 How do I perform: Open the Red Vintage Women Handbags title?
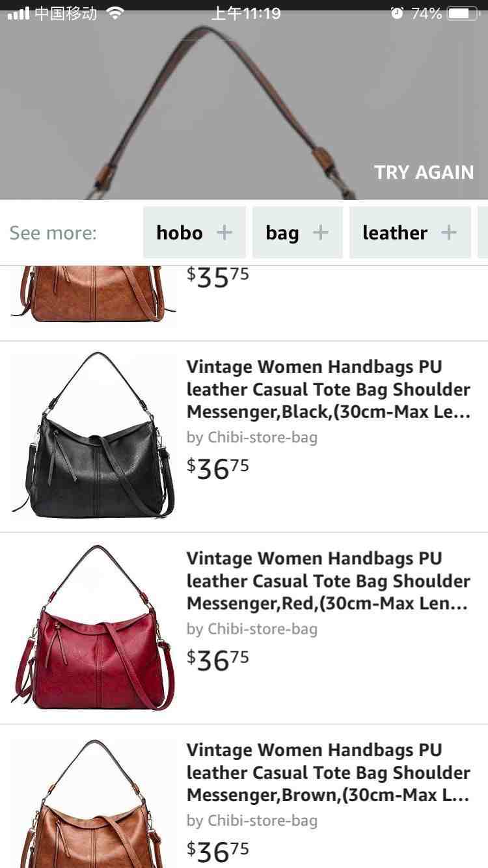329,581
